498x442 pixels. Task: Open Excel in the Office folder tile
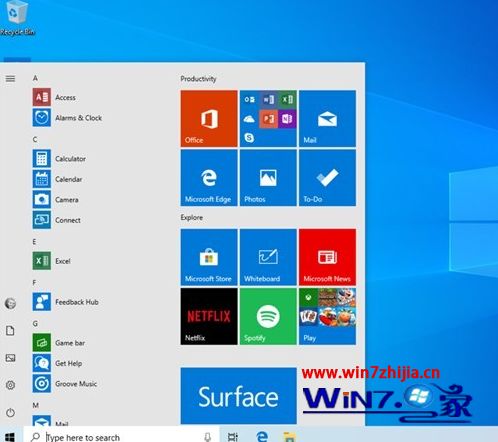tap(287, 100)
